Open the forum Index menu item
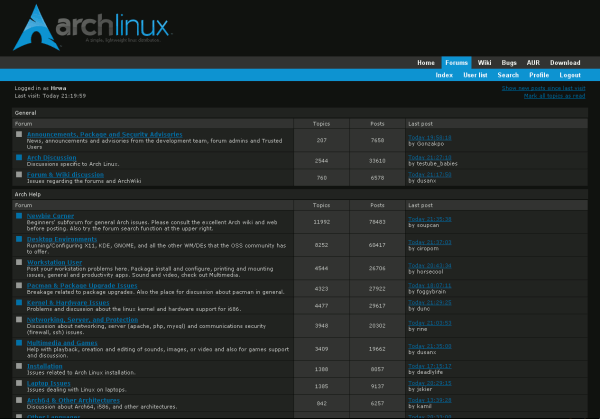The width and height of the screenshot is (600, 419). click(x=444, y=75)
